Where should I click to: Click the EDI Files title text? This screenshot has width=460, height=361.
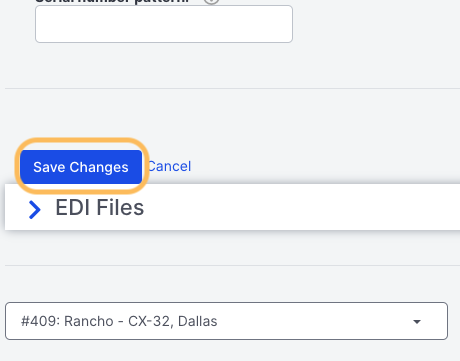click(x=100, y=207)
